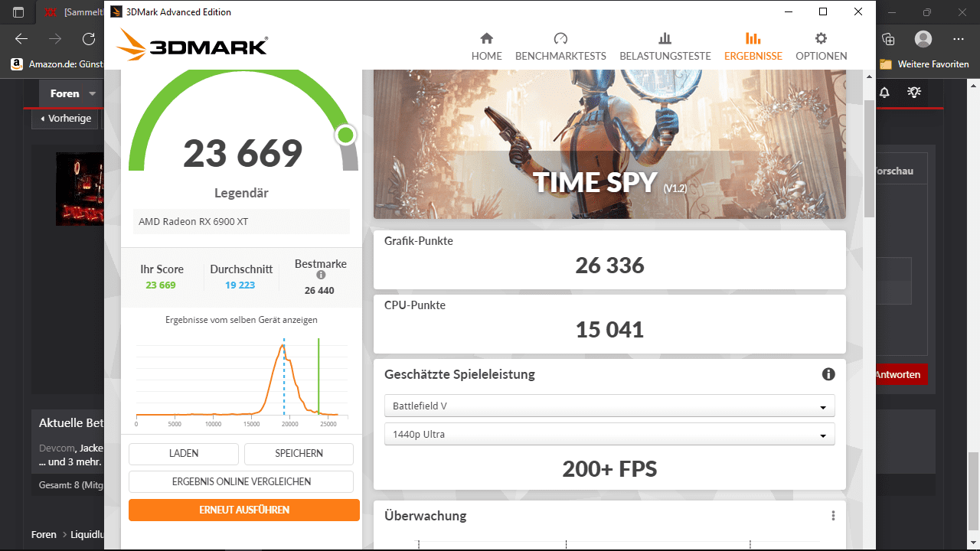Expand the Foren dropdown arrow
The width and height of the screenshot is (980, 551).
pos(93,93)
